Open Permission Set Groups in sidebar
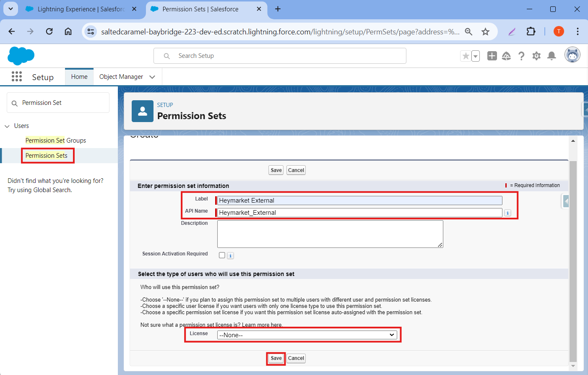This screenshot has width=588, height=375. tap(56, 141)
